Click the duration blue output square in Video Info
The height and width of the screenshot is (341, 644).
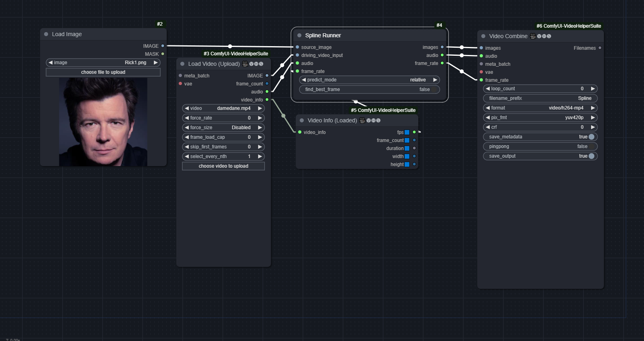point(407,148)
